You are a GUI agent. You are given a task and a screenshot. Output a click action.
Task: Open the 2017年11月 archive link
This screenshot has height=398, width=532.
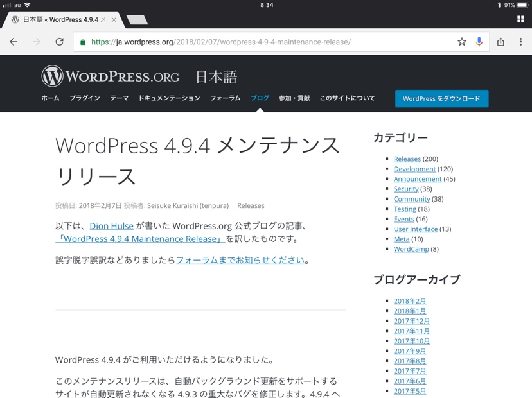412,331
